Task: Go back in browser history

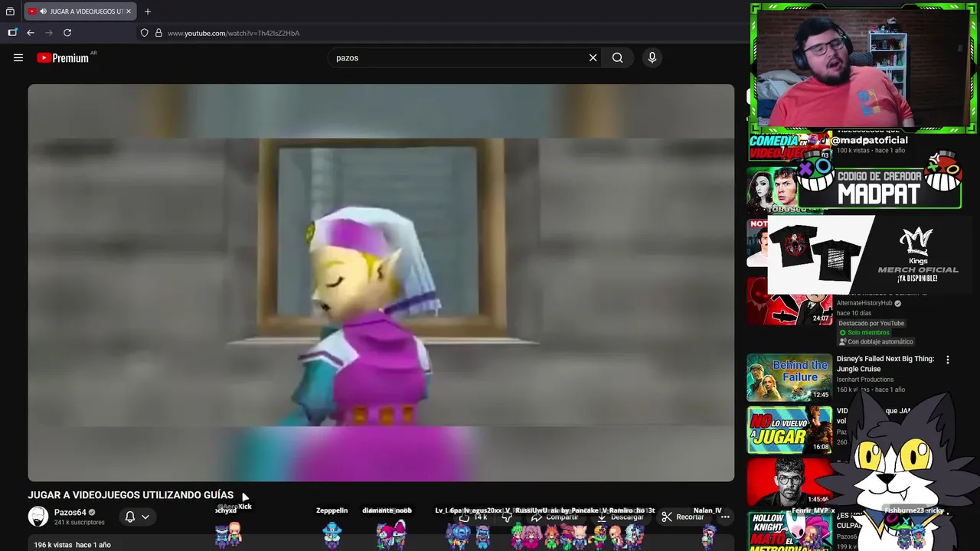Action: pyautogui.click(x=31, y=33)
